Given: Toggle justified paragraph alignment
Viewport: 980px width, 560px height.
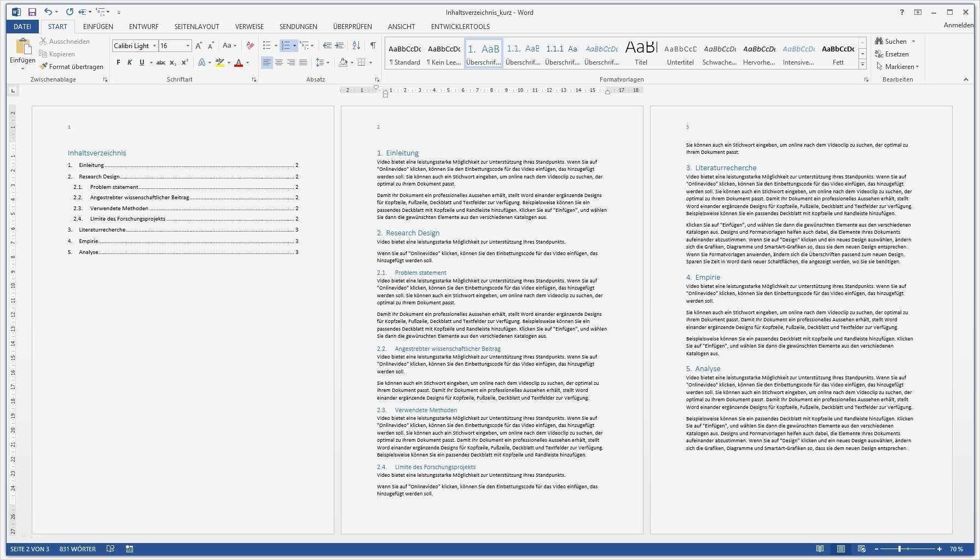Looking at the screenshot, I should pos(304,62).
